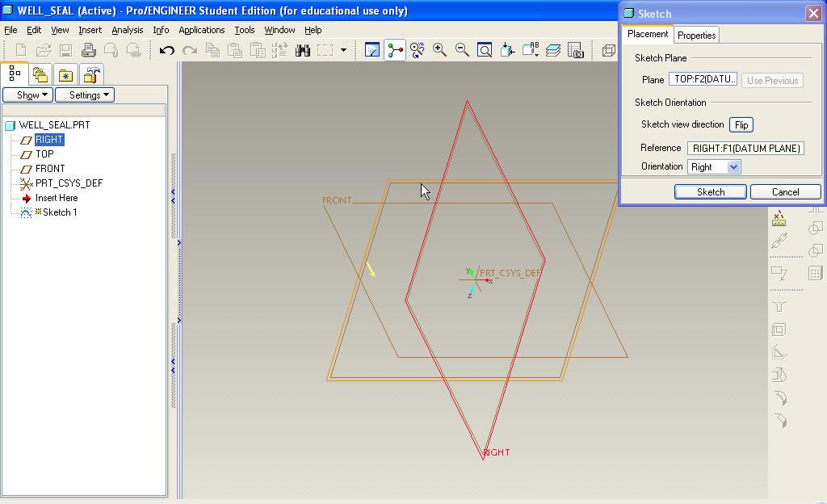The image size is (827, 504).
Task: Open the Insert menu
Action: pos(90,30)
